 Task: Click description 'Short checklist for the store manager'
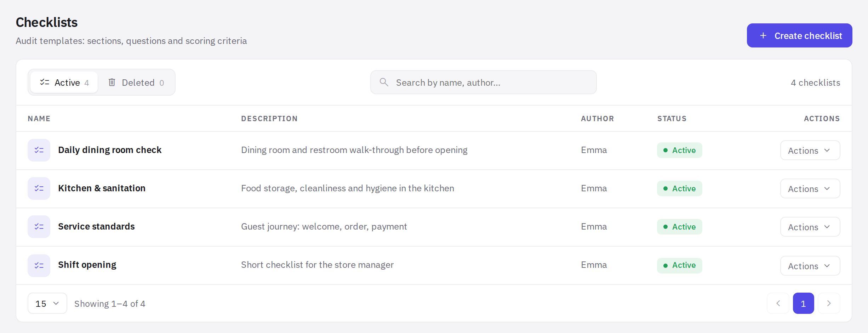tap(317, 265)
